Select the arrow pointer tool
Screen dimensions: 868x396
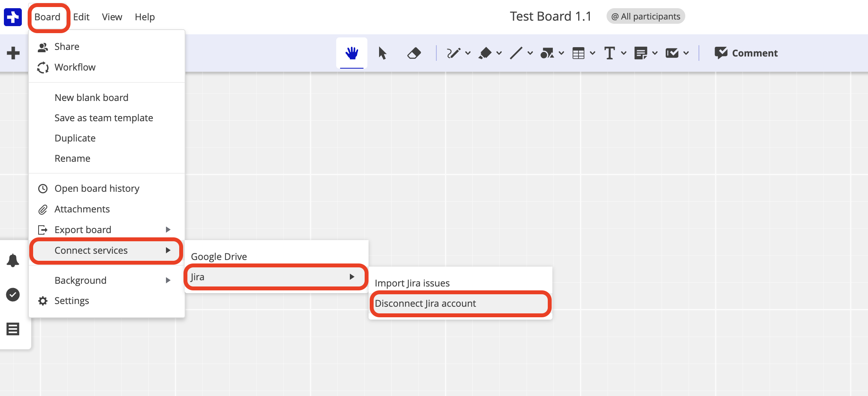coord(383,53)
